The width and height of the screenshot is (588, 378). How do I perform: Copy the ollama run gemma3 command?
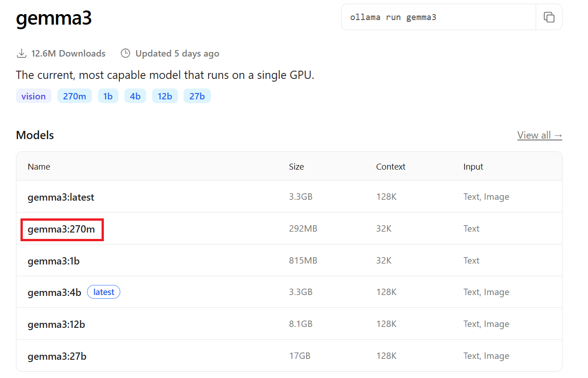coord(549,17)
